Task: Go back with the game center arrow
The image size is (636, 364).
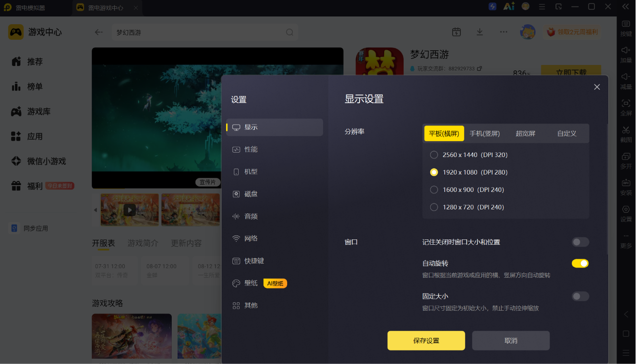Action: [x=99, y=32]
